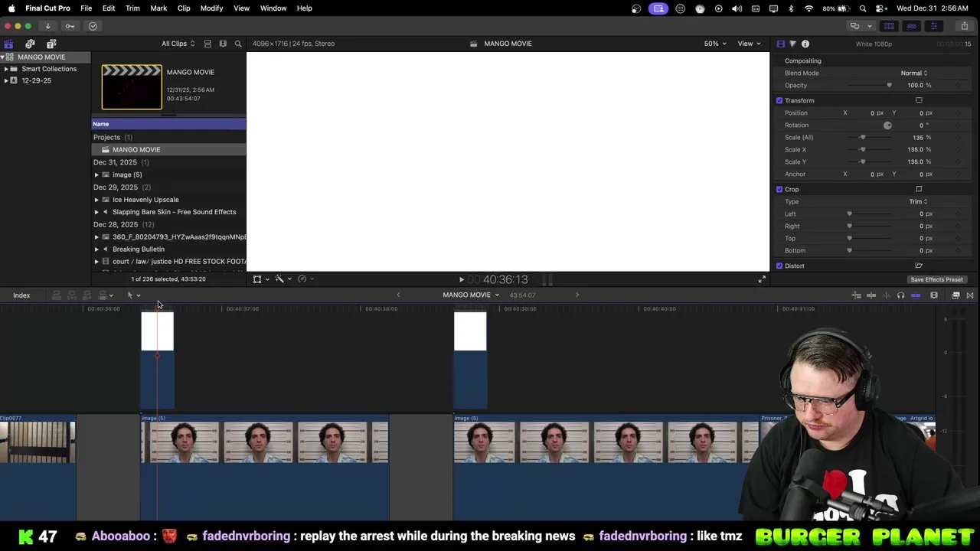Open the View options dropdown in viewer
The height and width of the screenshot is (551, 980).
pos(749,44)
